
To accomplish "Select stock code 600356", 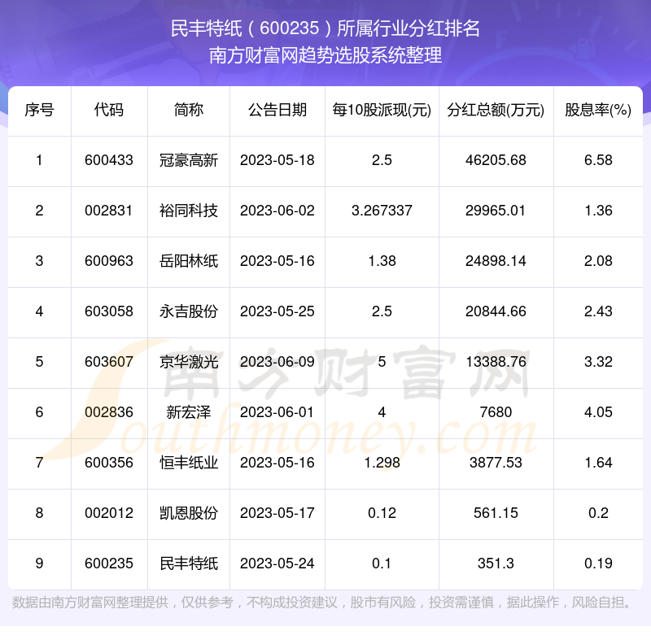I will point(109,463).
